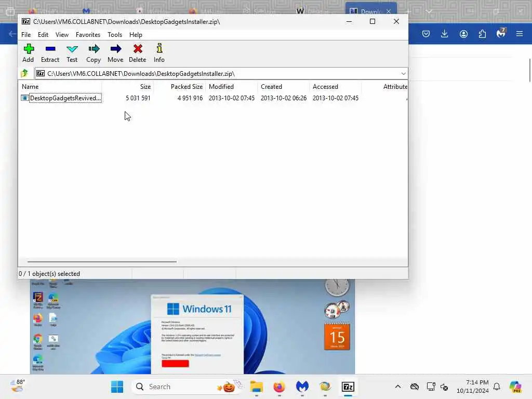Go up one folder level via arrow icon
This screenshot has width=532, height=399.
point(24,73)
